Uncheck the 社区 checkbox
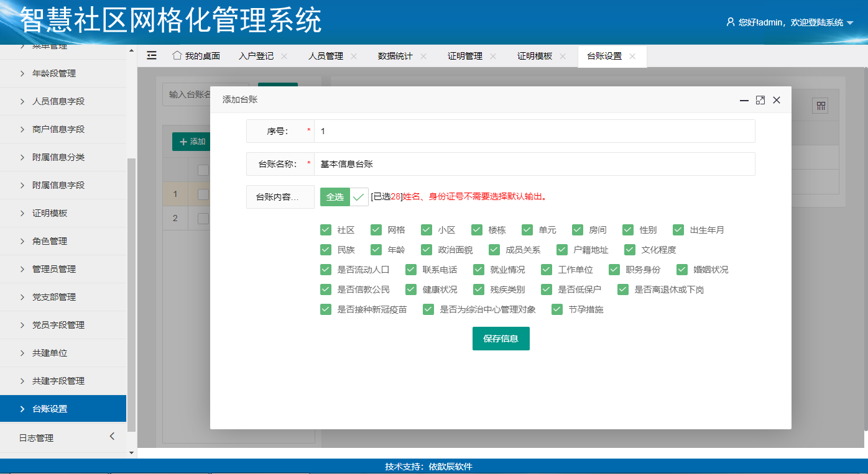The height and width of the screenshot is (474, 868). pos(326,230)
